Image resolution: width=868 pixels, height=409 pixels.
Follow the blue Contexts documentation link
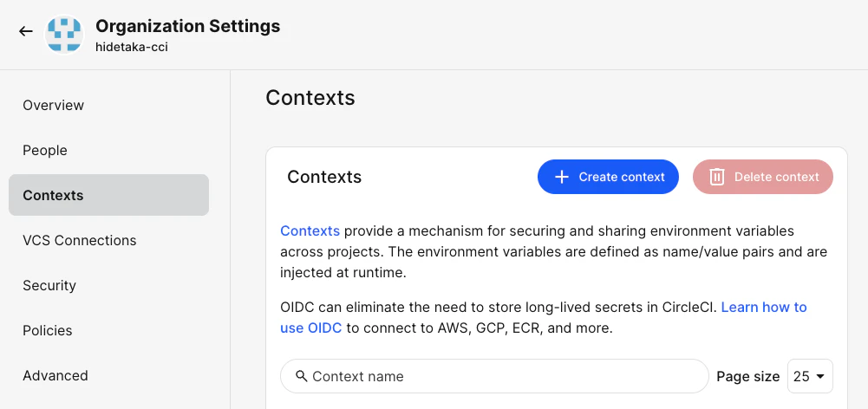point(310,230)
